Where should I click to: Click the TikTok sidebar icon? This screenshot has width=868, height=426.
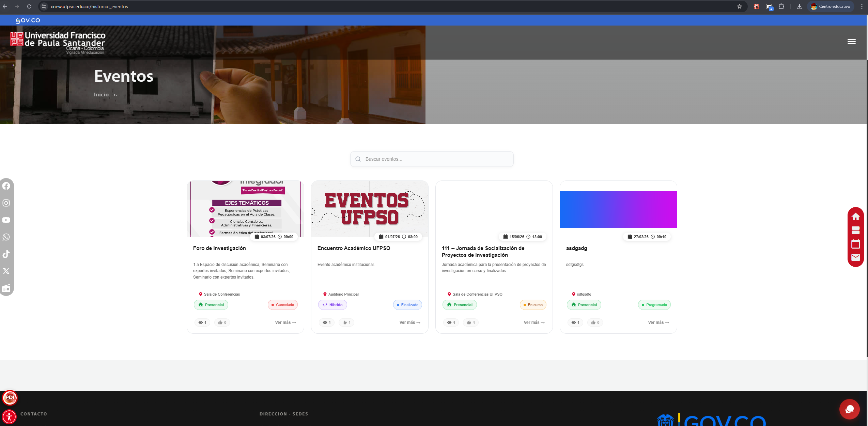click(x=6, y=254)
